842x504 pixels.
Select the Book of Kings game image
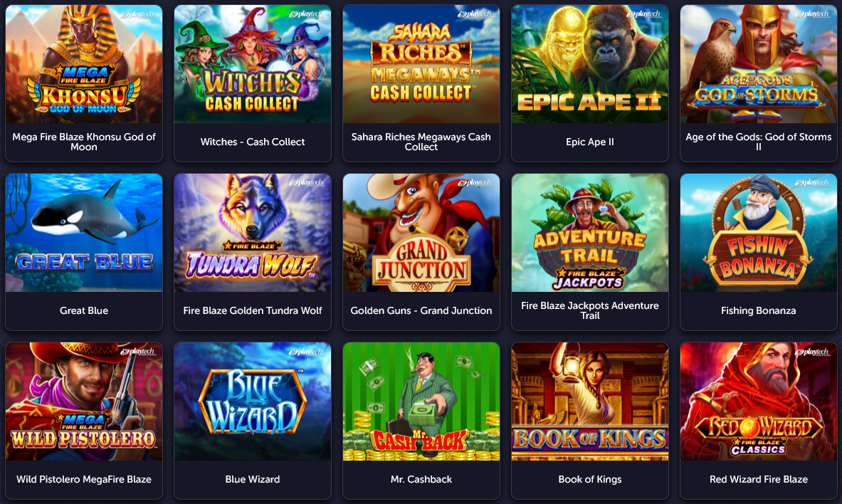point(589,401)
